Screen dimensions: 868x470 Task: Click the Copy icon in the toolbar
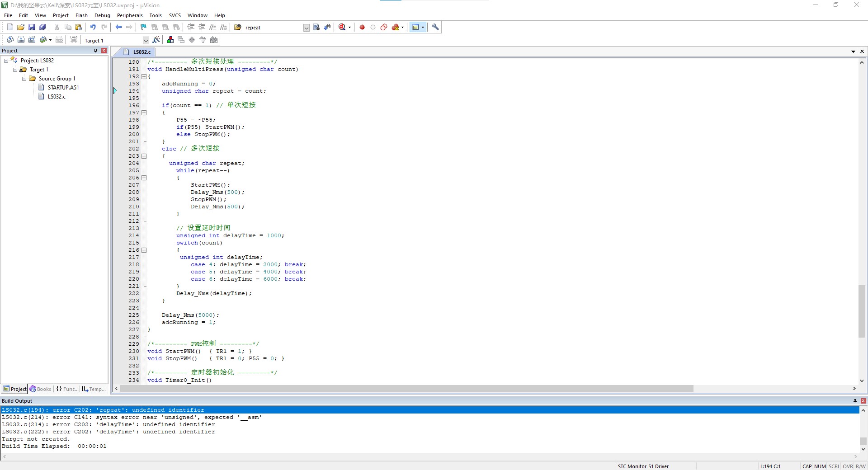tap(68, 27)
